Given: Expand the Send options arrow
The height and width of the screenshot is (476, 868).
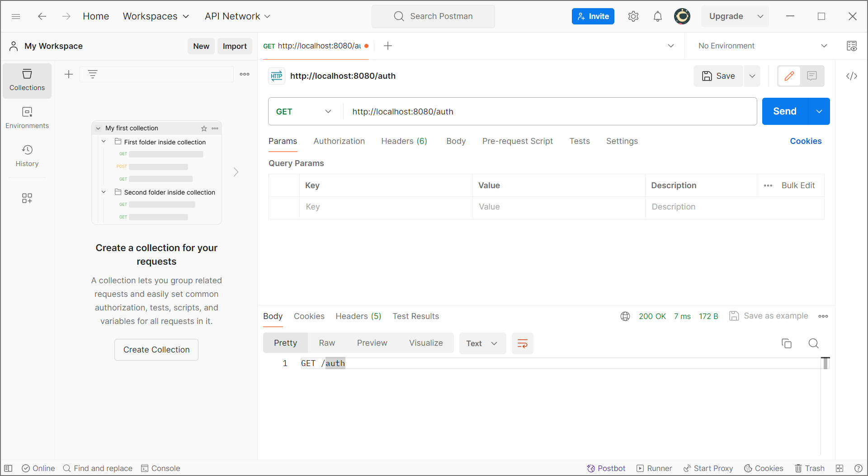Looking at the screenshot, I should [x=819, y=111].
